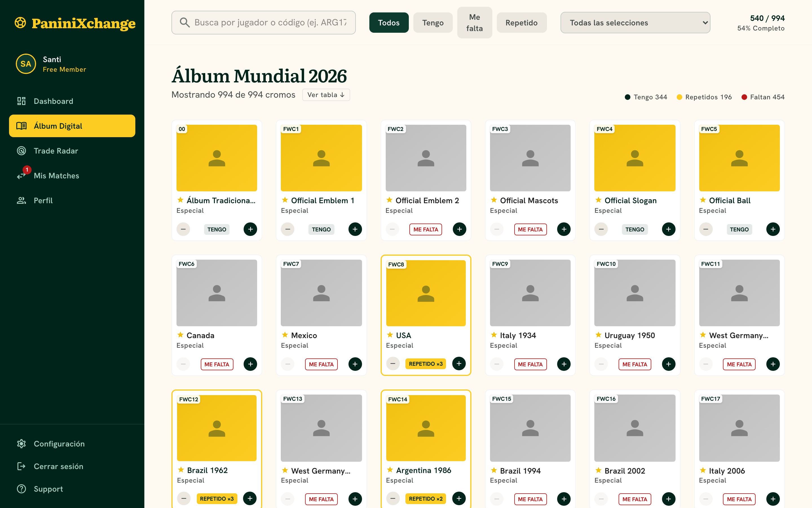Add one Uruguay 1950 sticker
The width and height of the screenshot is (812, 508).
(668, 364)
